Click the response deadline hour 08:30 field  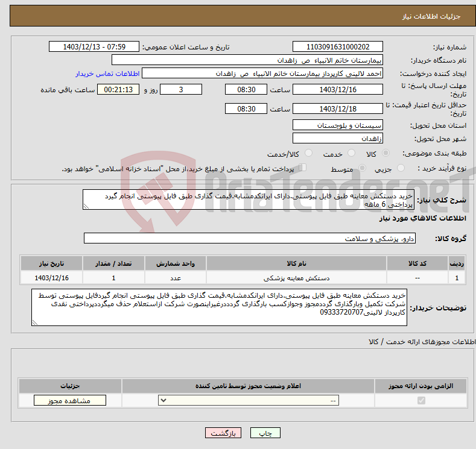pyautogui.click(x=246, y=90)
